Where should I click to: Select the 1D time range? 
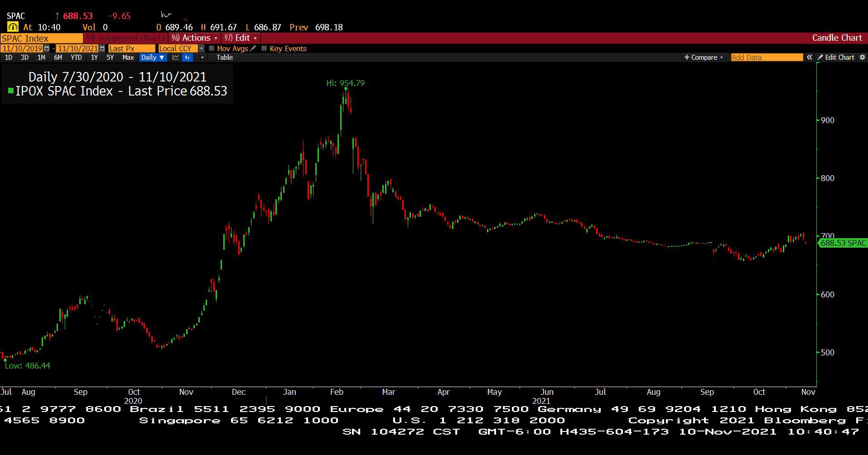[x=9, y=57]
